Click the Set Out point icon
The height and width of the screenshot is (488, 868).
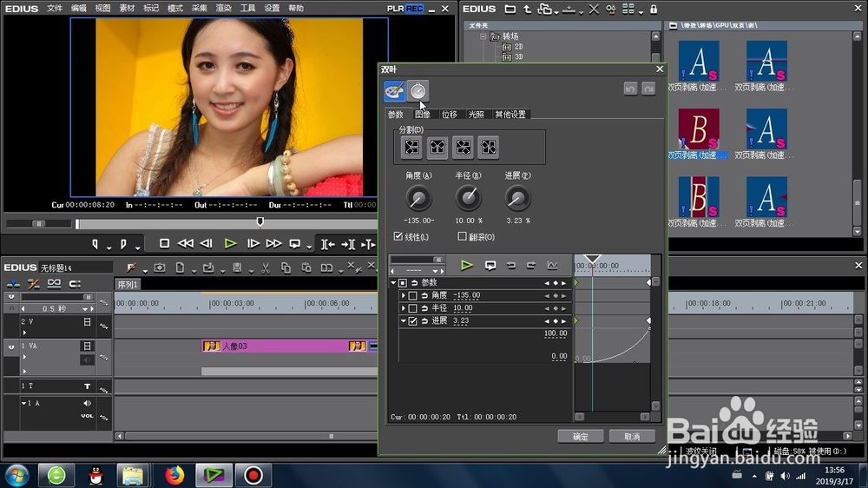pyautogui.click(x=123, y=244)
